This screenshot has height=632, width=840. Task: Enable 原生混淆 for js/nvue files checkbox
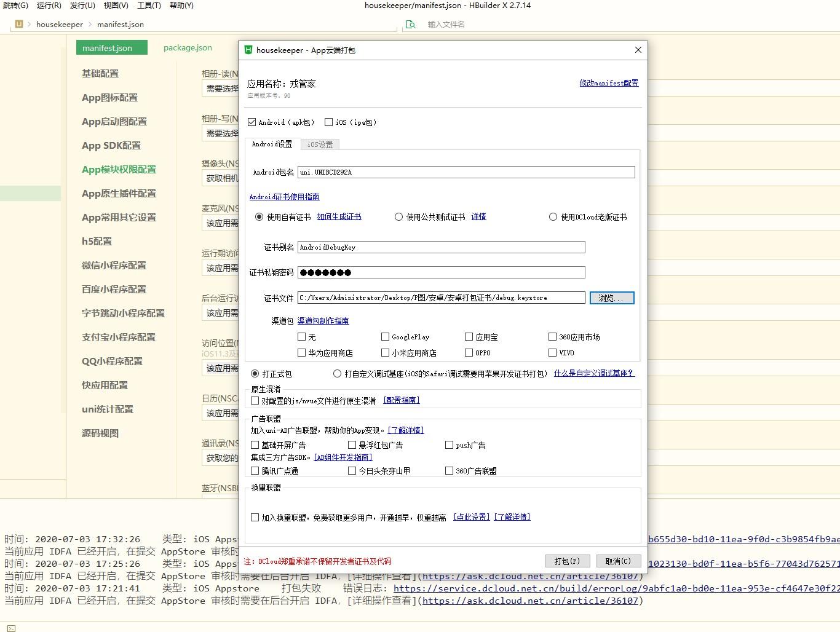(x=255, y=401)
